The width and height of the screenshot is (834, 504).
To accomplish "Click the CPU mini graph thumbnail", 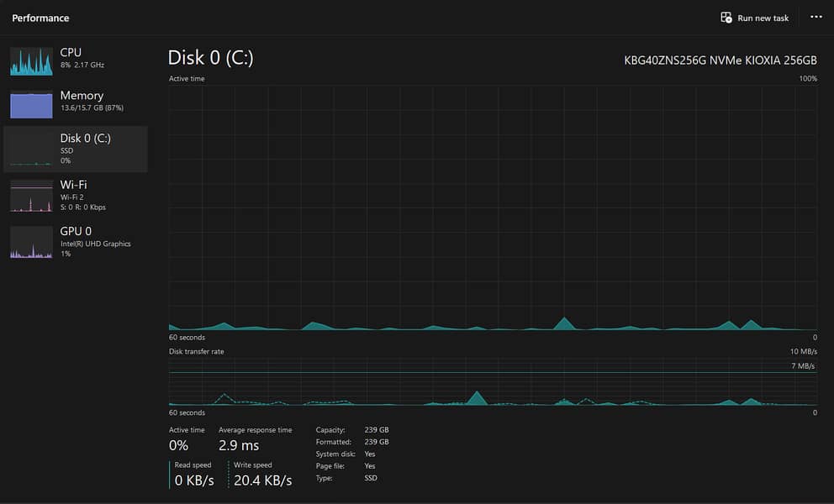I will pyautogui.click(x=31, y=61).
